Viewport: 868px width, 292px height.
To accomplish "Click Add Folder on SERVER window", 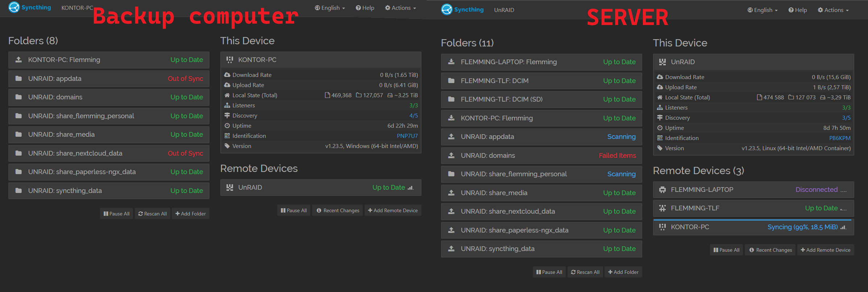I will click(623, 272).
